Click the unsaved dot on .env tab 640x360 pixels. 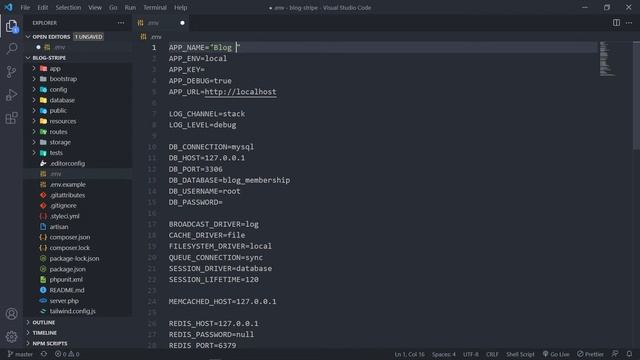coord(182,23)
